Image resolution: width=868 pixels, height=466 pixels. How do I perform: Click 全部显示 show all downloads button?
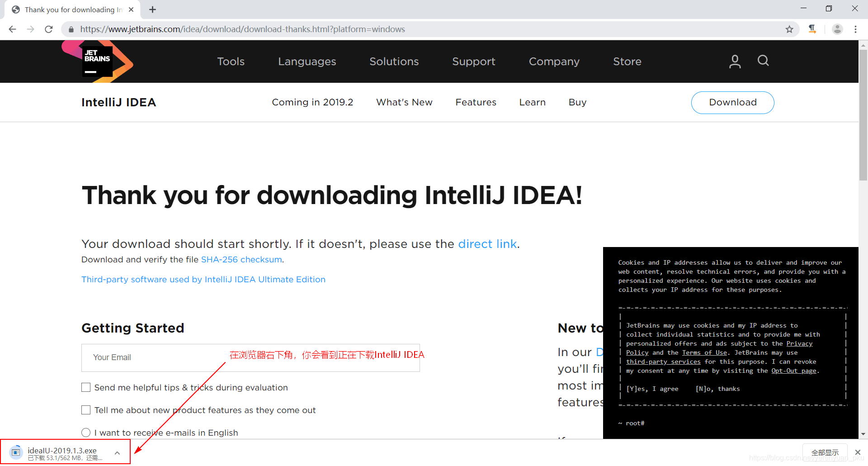tap(825, 453)
